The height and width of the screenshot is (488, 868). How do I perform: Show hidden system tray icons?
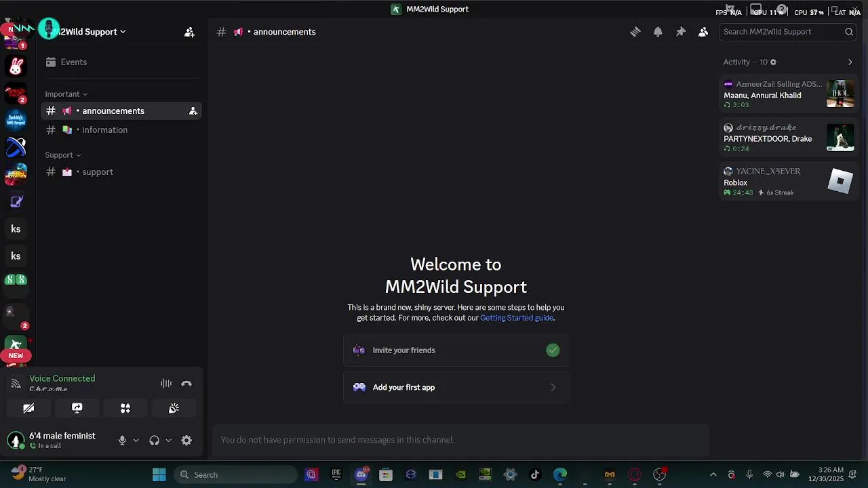(x=713, y=474)
